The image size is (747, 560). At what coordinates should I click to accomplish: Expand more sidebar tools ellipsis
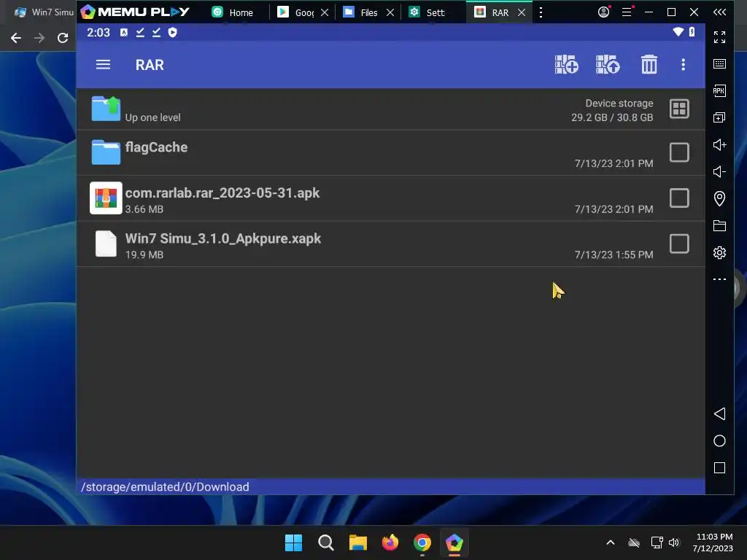[719, 279]
